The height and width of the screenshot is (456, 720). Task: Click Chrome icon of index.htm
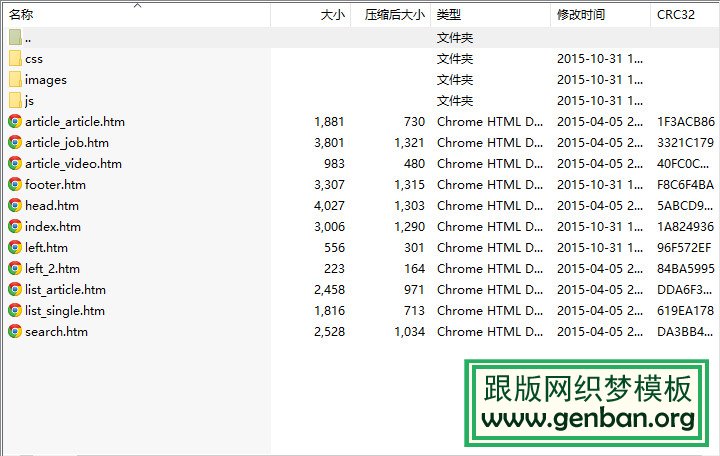tap(15, 226)
